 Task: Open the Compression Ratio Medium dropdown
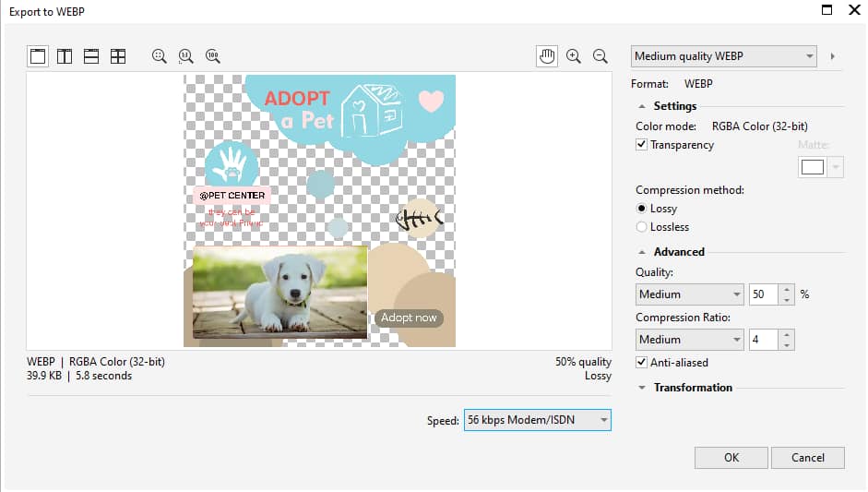[690, 340]
